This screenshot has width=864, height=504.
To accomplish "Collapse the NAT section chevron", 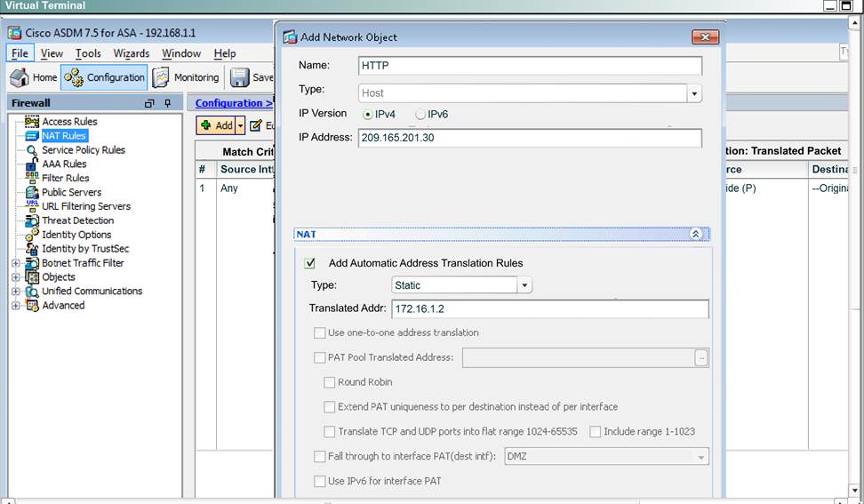I will [695, 235].
